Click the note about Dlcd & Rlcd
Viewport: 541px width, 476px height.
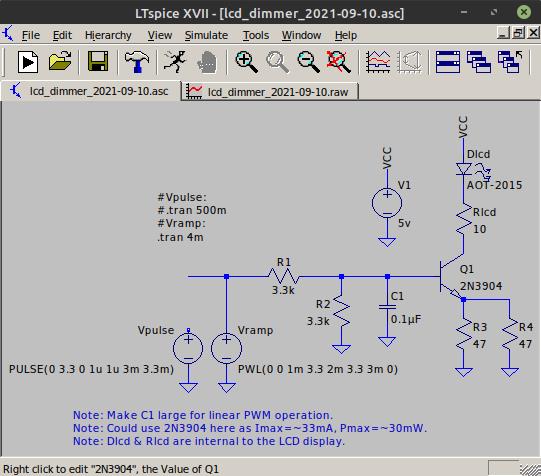[x=209, y=441]
